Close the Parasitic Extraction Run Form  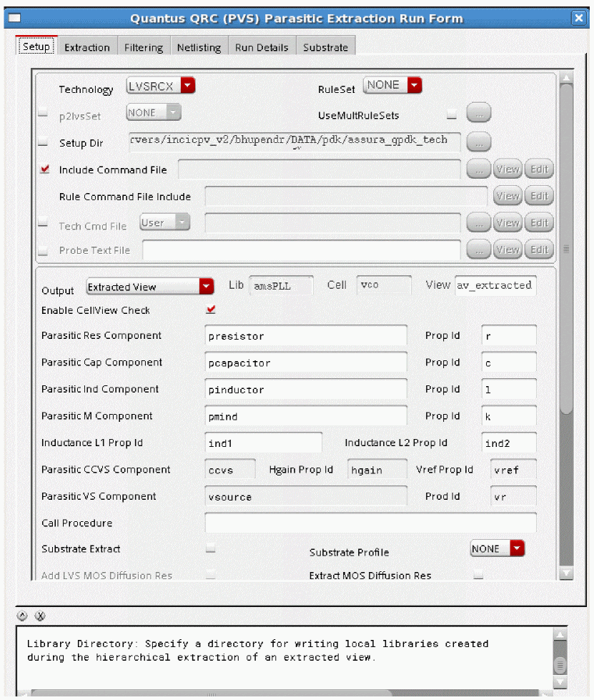579,18
